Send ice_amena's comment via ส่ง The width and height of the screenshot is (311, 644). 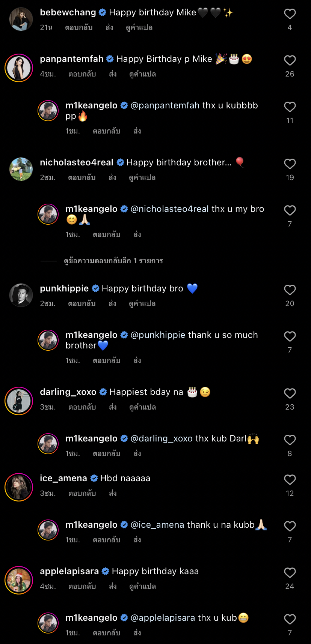pyautogui.click(x=113, y=494)
